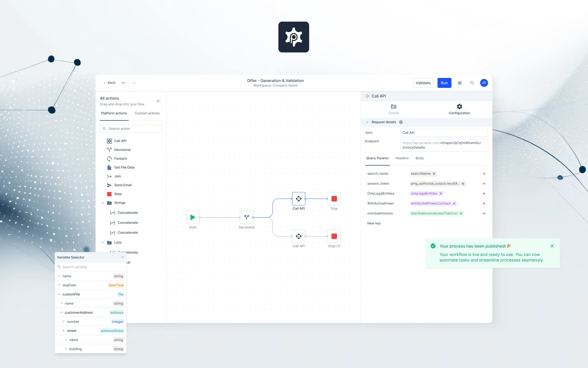Collapse the Strings folder
The width and height of the screenshot is (588, 368).
(103, 203)
